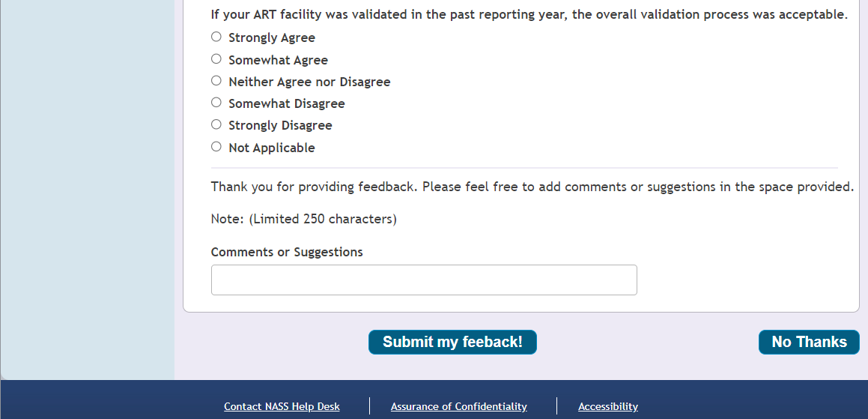Click into the Comments or Suggestions text box
The width and height of the screenshot is (868, 419).
coord(424,280)
